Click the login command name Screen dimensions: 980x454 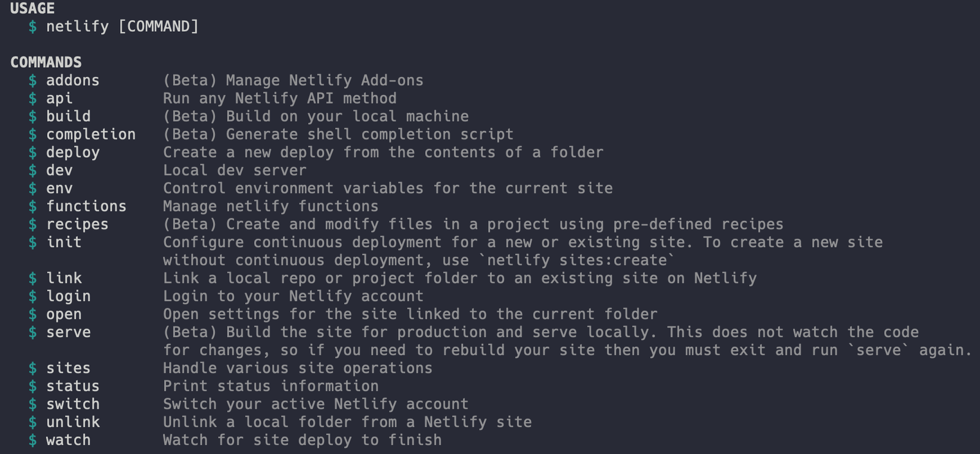(69, 296)
